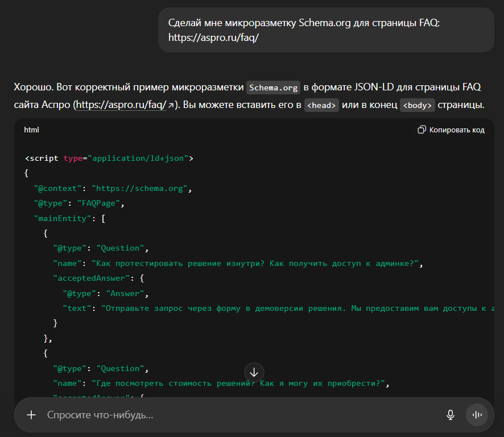Click the circular down-arrow to scroll down
The height and width of the screenshot is (437, 504).
(x=254, y=372)
